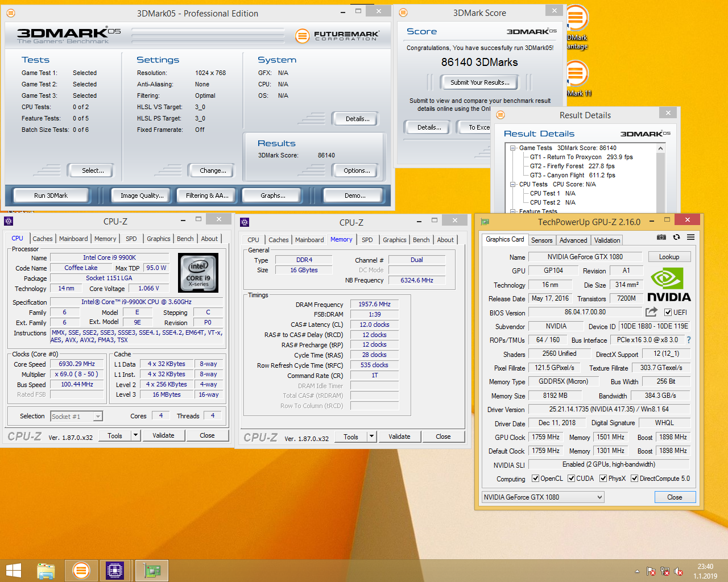Viewport: 728px width, 582px height.
Task: Select the CPU-Z taskbar icon
Action: click(x=115, y=571)
